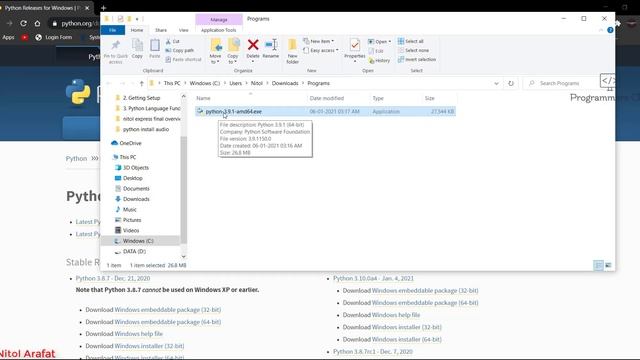Reload page in Chrome browser
Viewport: 640px width, 360px height.
click(23, 24)
